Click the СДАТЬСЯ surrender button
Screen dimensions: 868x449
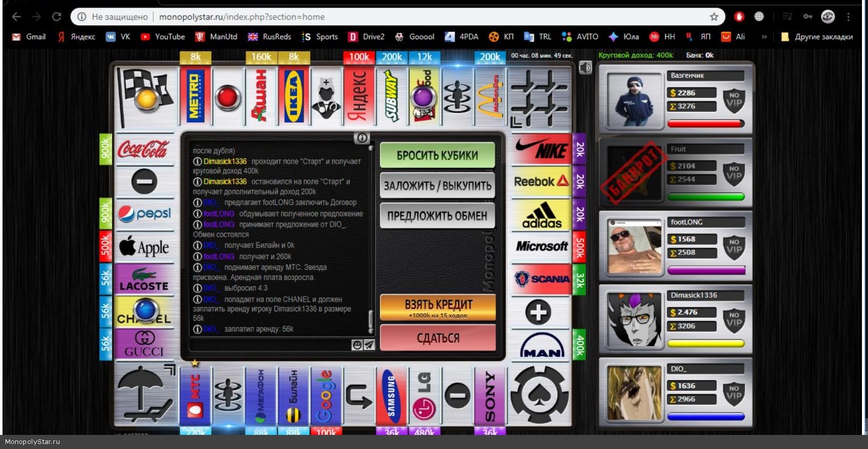click(x=438, y=338)
